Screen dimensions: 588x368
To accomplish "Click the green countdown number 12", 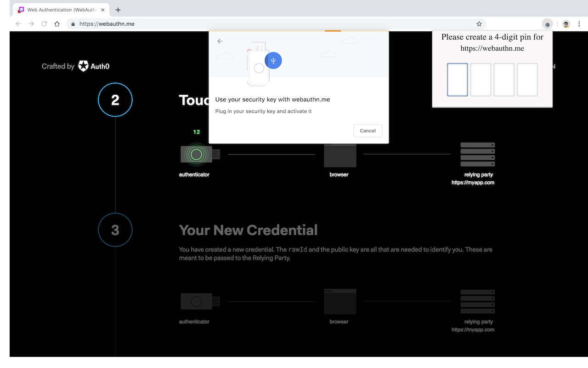I will coord(197,132).
